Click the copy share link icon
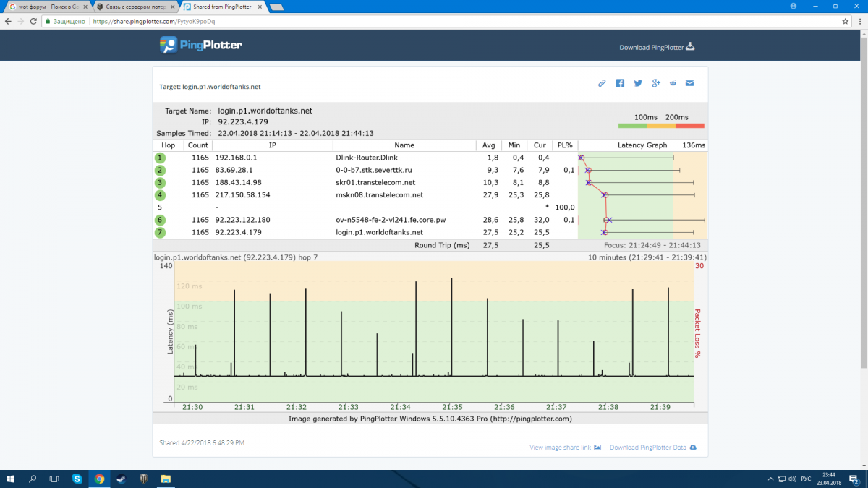Screen dimensions: 868x488 point(602,83)
